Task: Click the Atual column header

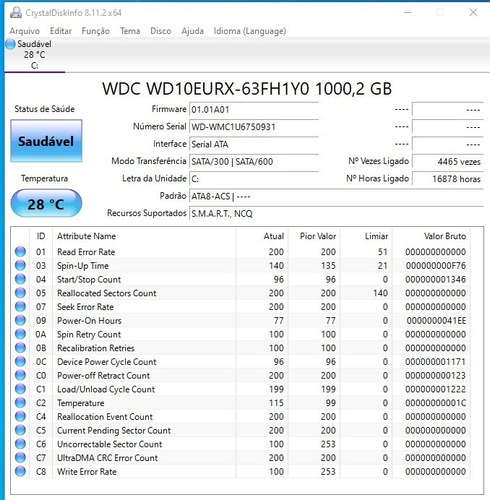Action: point(262,236)
